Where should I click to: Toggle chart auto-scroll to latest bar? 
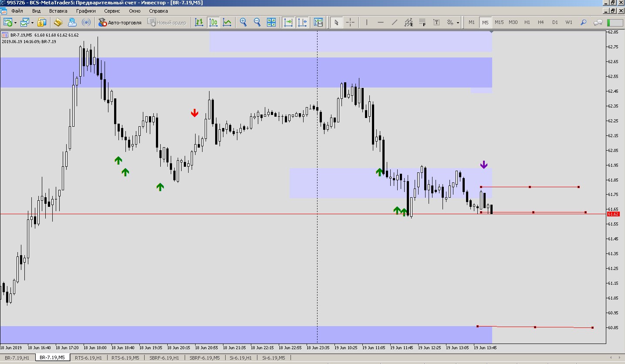click(288, 22)
